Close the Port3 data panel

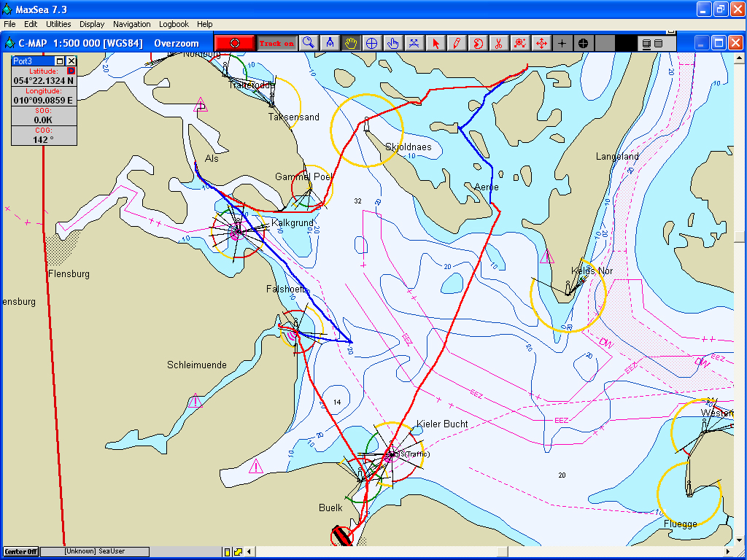(71, 61)
